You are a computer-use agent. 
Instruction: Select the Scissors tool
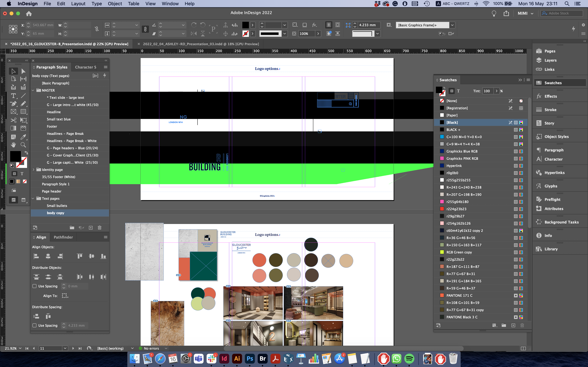tap(13, 120)
